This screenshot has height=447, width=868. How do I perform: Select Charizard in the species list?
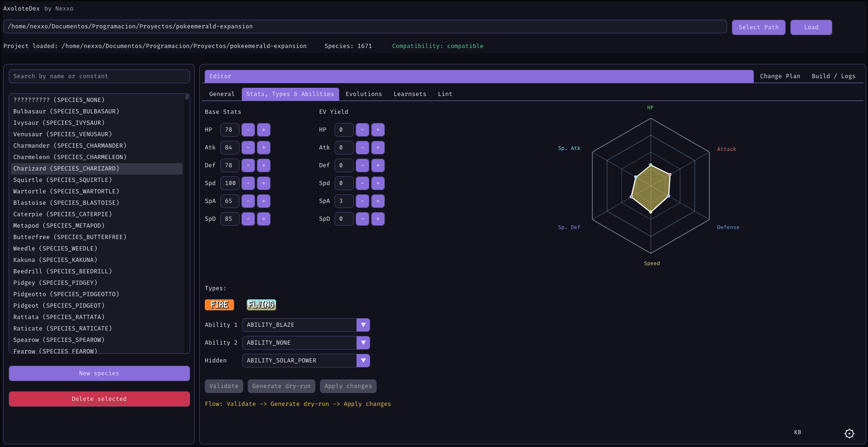pyautogui.click(x=97, y=169)
